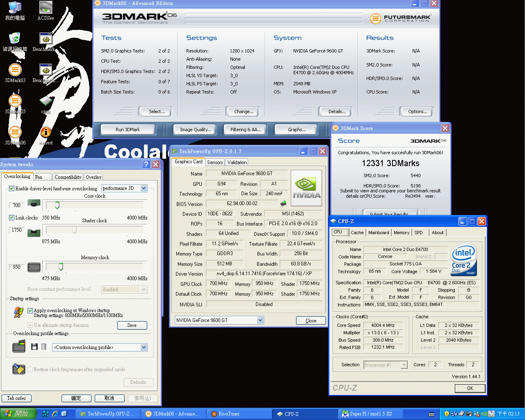Click the Tab order button
Screen dimensions: 525x420
click(x=16, y=398)
